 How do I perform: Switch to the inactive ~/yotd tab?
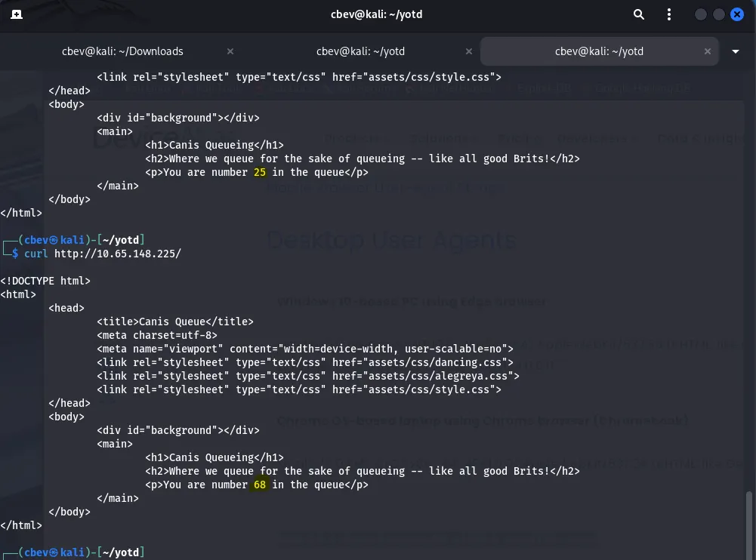pyautogui.click(x=360, y=51)
